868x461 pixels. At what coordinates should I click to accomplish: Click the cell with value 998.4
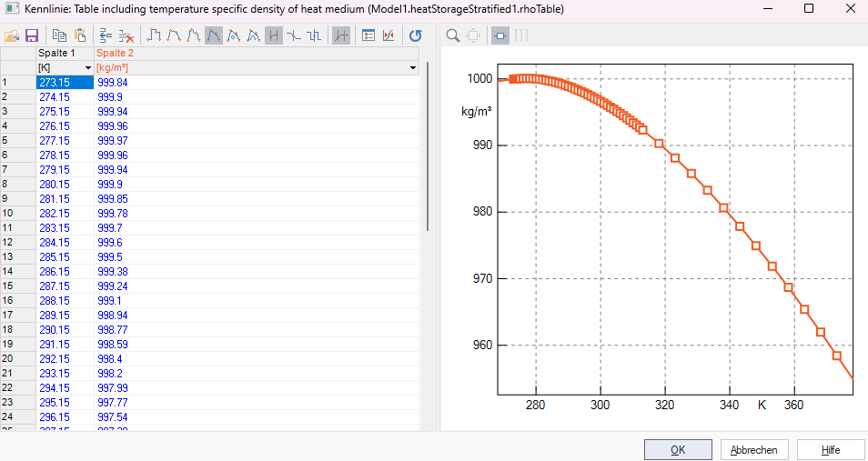pyautogui.click(x=257, y=358)
